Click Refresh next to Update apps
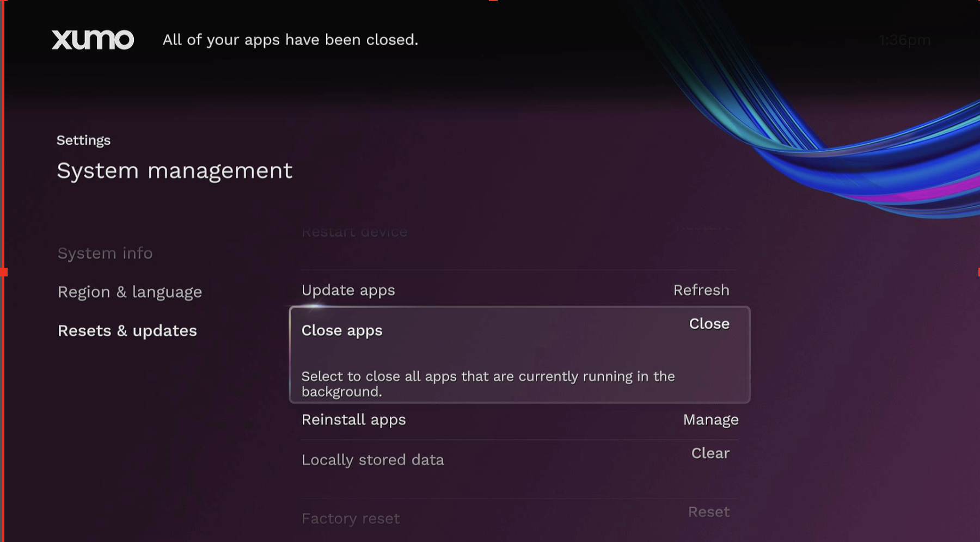Image resolution: width=980 pixels, height=542 pixels. [701, 290]
